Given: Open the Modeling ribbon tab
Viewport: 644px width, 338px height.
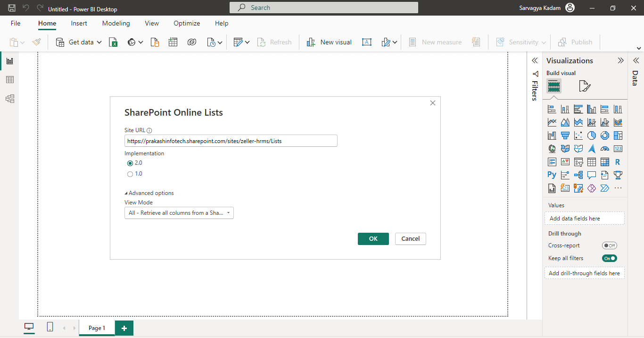Looking at the screenshot, I should 116,23.
